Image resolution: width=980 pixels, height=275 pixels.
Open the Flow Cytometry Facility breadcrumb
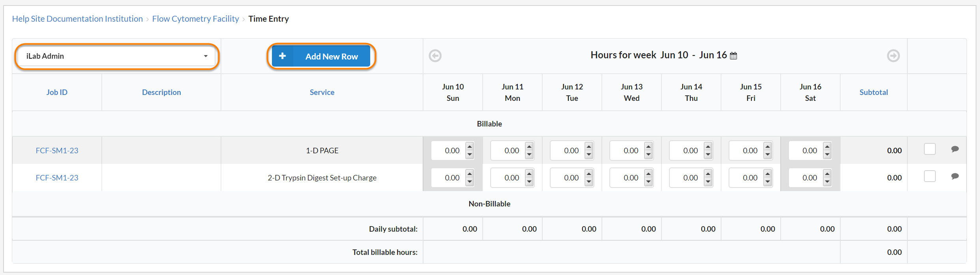(195, 19)
